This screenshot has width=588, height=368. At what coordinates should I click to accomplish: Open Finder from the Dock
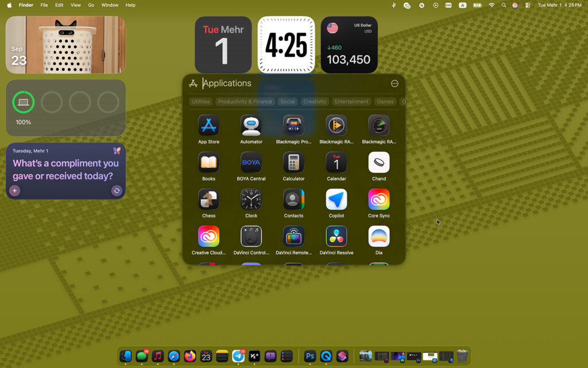pos(125,356)
